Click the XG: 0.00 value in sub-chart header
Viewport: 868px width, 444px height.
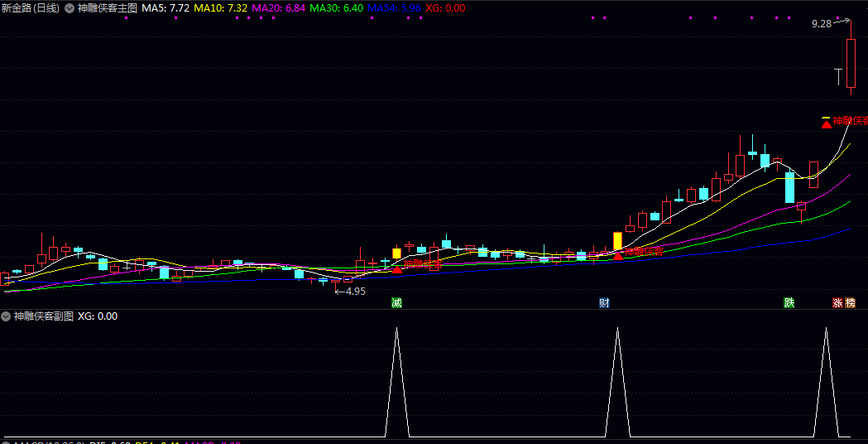(x=98, y=316)
